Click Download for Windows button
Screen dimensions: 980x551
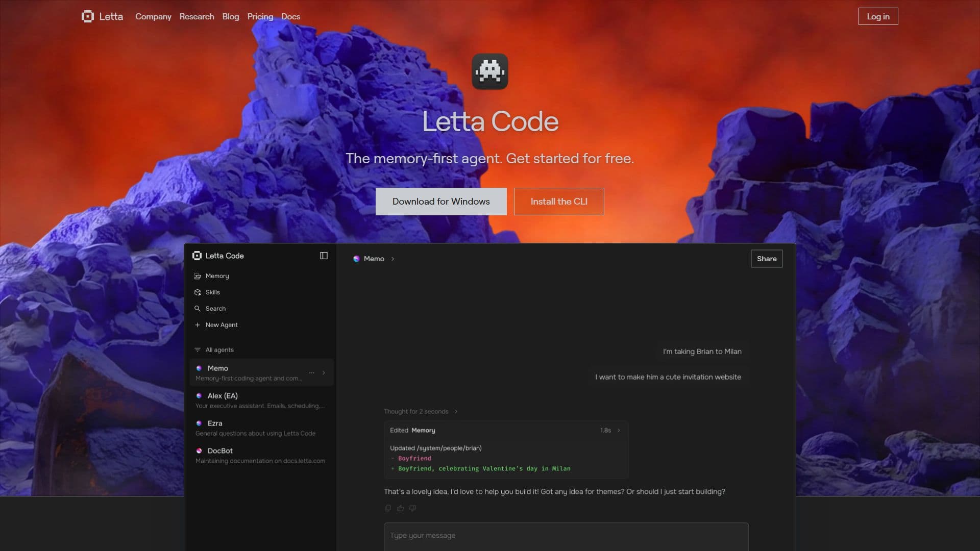tap(441, 202)
